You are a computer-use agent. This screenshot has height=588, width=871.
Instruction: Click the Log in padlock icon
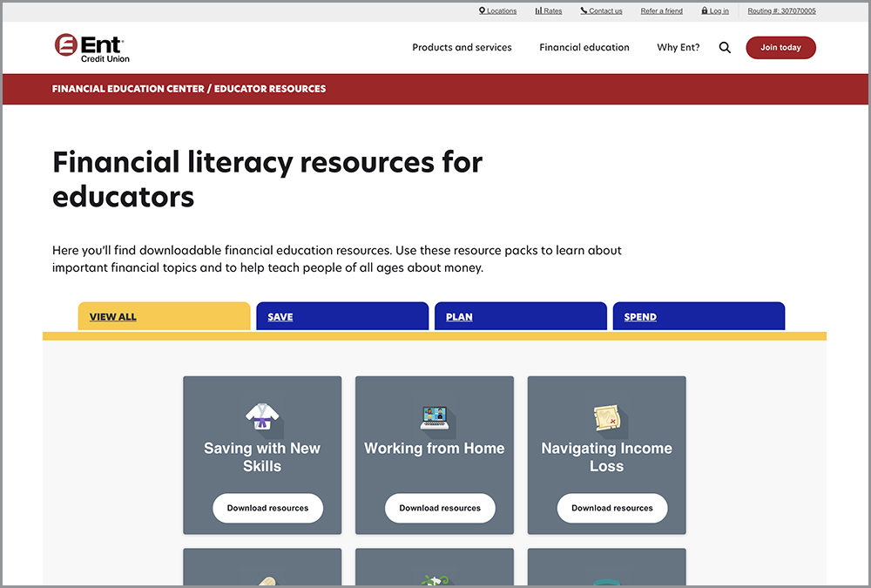tap(705, 10)
